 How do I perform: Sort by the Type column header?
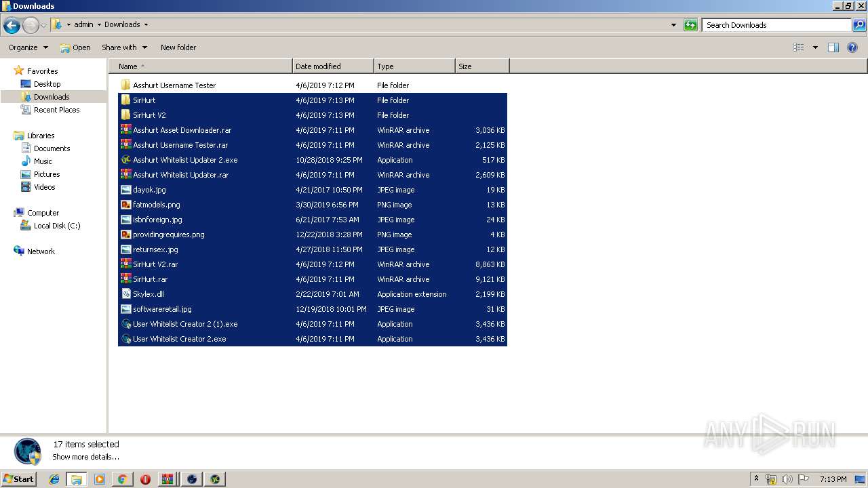[x=414, y=66]
